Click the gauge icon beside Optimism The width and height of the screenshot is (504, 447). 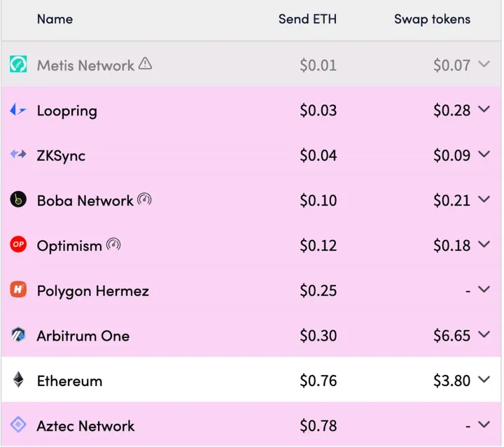point(113,245)
